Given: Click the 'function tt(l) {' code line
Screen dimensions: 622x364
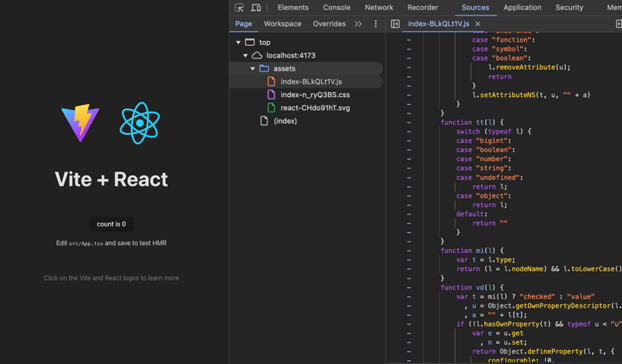Looking at the screenshot, I should 472,123.
